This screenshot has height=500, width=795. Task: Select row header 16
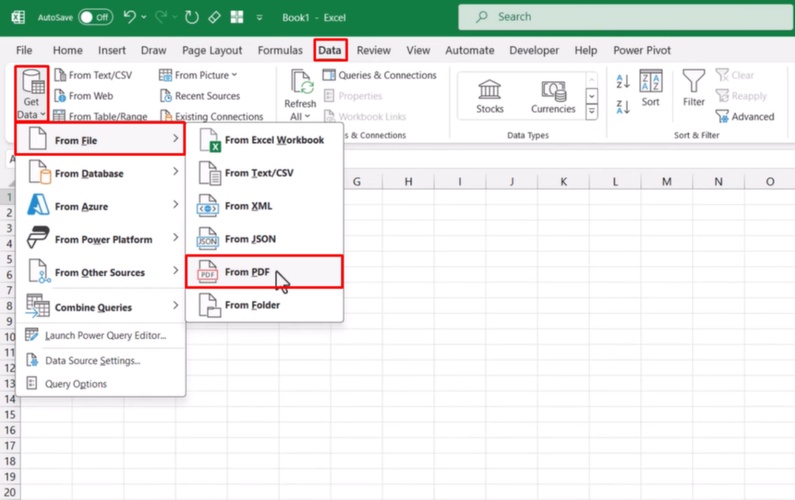10,430
